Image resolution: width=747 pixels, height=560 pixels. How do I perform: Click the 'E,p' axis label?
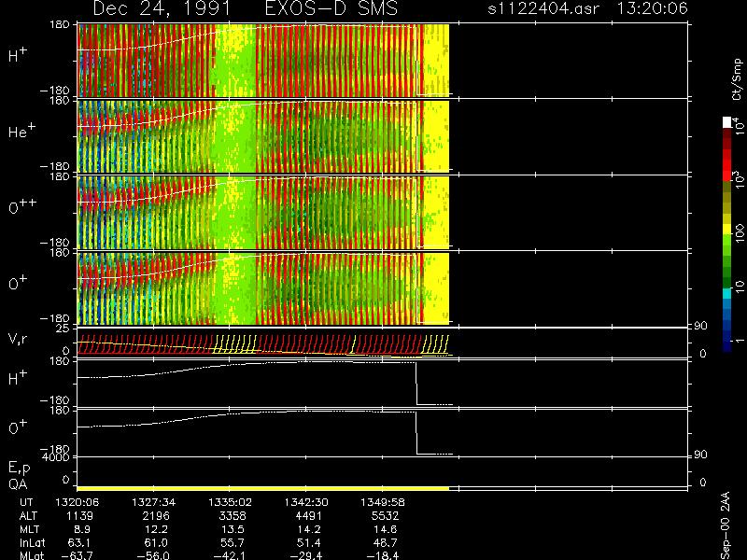click(x=19, y=469)
